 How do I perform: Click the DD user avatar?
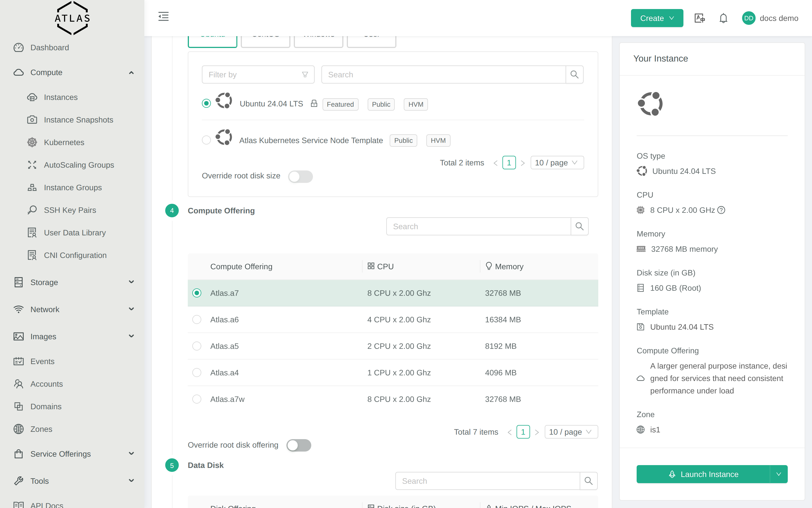[749, 18]
